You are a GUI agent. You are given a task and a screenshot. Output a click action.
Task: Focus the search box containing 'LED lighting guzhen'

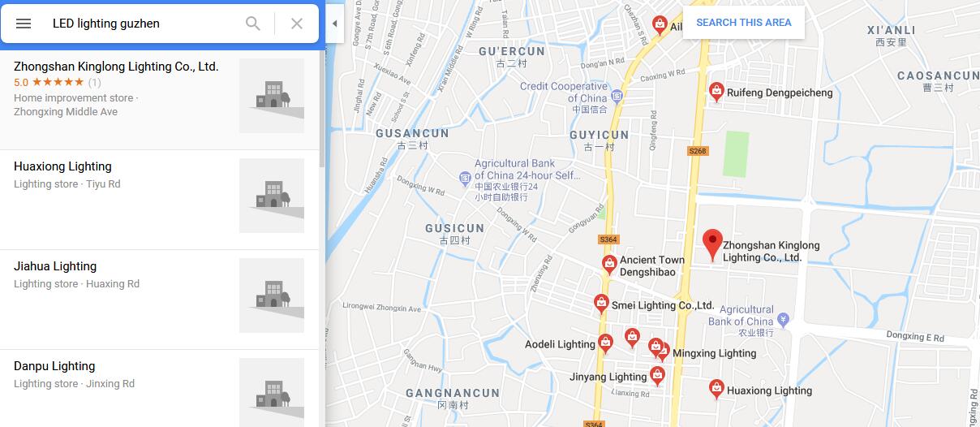pos(142,24)
